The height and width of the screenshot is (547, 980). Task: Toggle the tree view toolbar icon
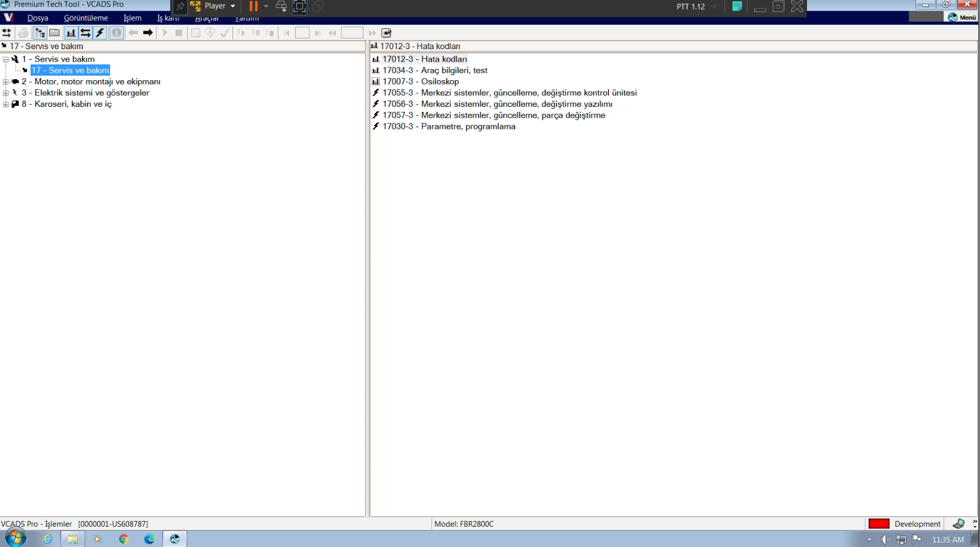coord(40,33)
